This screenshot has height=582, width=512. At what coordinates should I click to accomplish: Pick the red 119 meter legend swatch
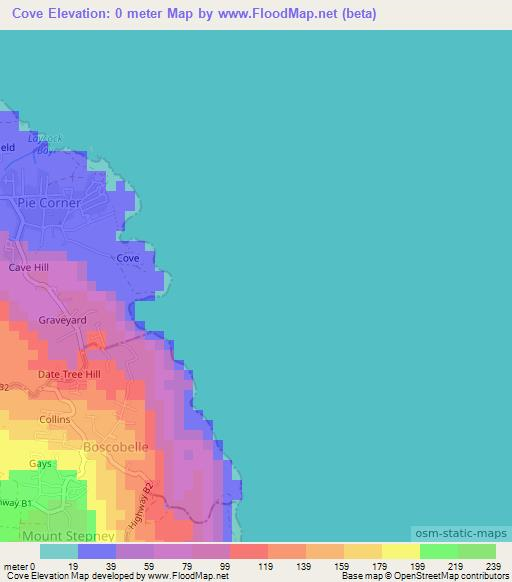point(249,551)
